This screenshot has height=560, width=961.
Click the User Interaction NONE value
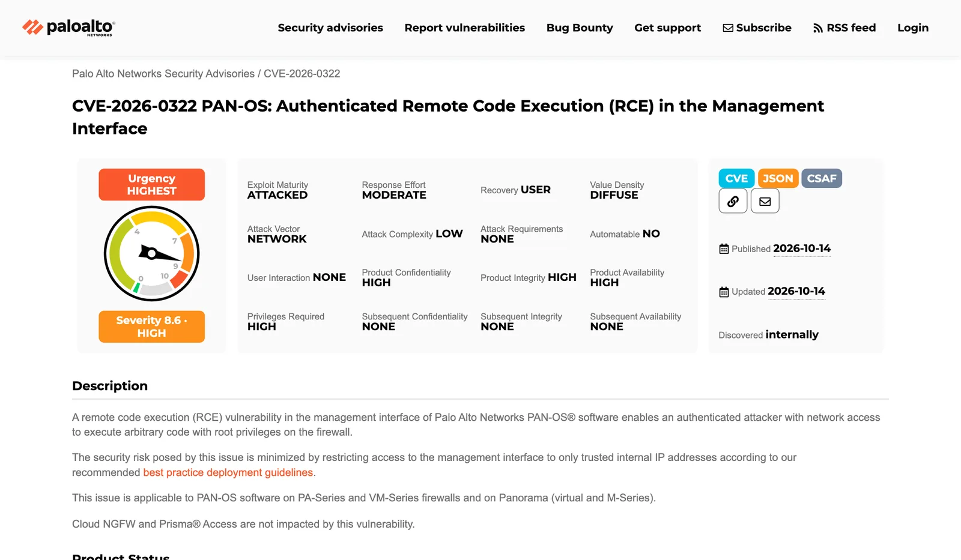[329, 277]
